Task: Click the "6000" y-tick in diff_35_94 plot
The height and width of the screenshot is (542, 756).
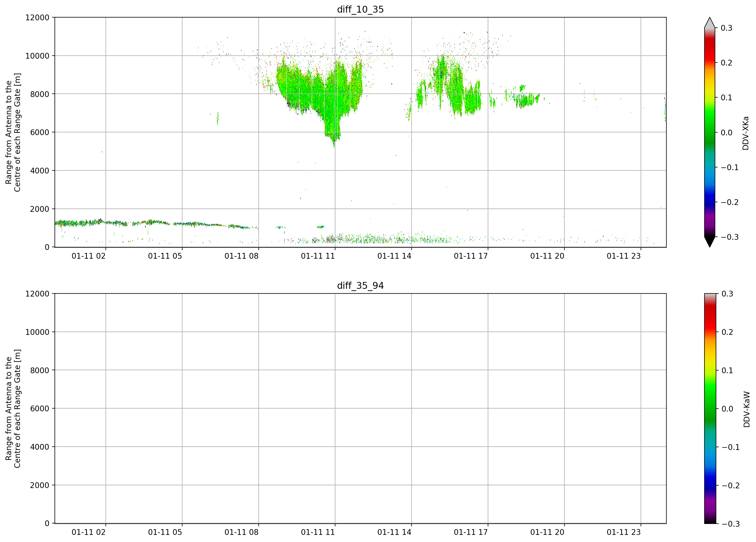Action: pyautogui.click(x=40, y=409)
